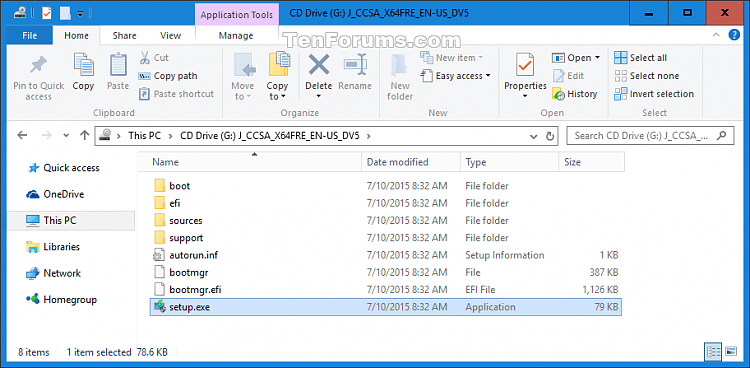Click Invert selection in ribbon
This screenshot has width=750, height=368.
[x=654, y=94]
